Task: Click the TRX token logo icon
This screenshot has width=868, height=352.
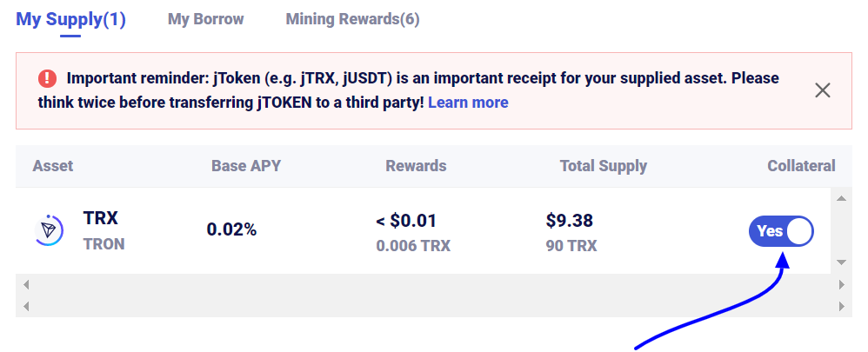Action: (x=49, y=230)
